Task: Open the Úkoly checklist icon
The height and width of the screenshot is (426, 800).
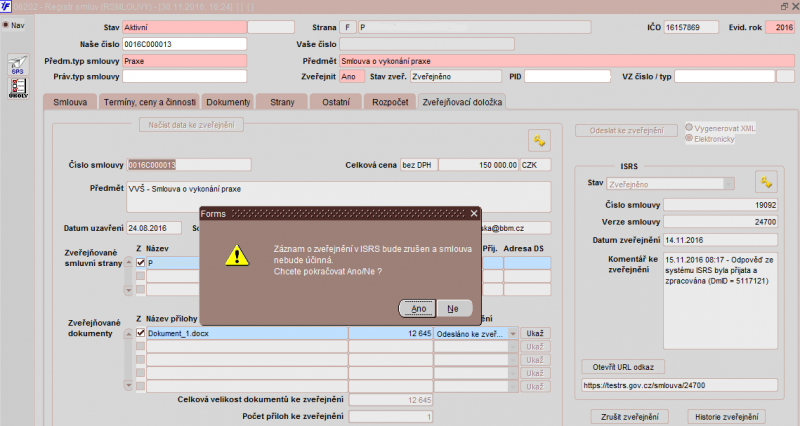Action: [18, 88]
